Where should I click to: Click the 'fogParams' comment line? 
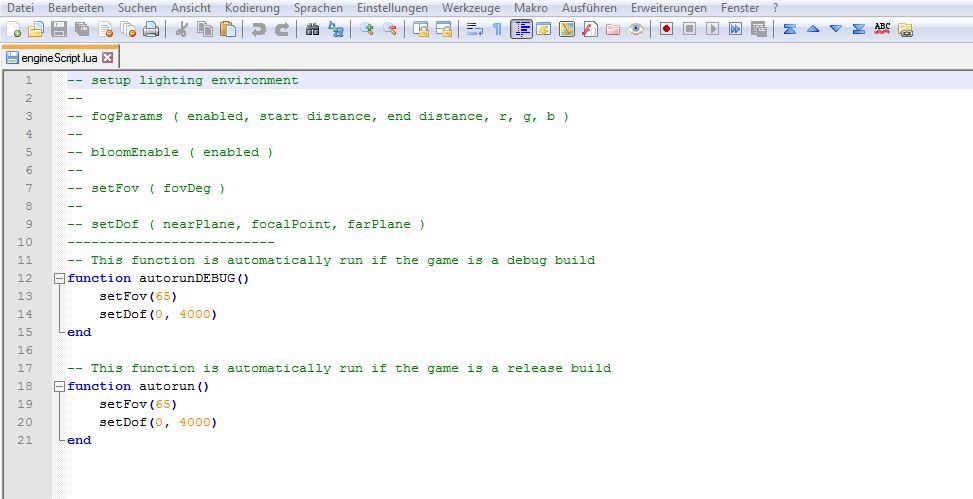pos(318,116)
